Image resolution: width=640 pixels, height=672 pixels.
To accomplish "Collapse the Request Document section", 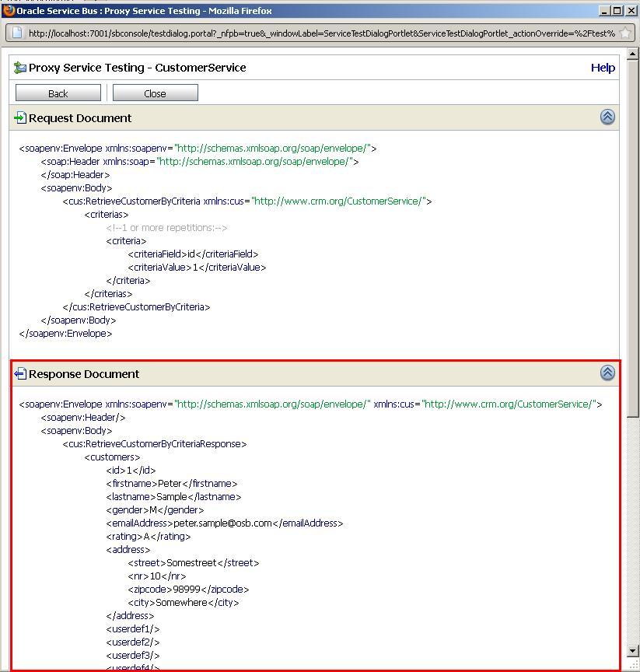I will [x=607, y=117].
